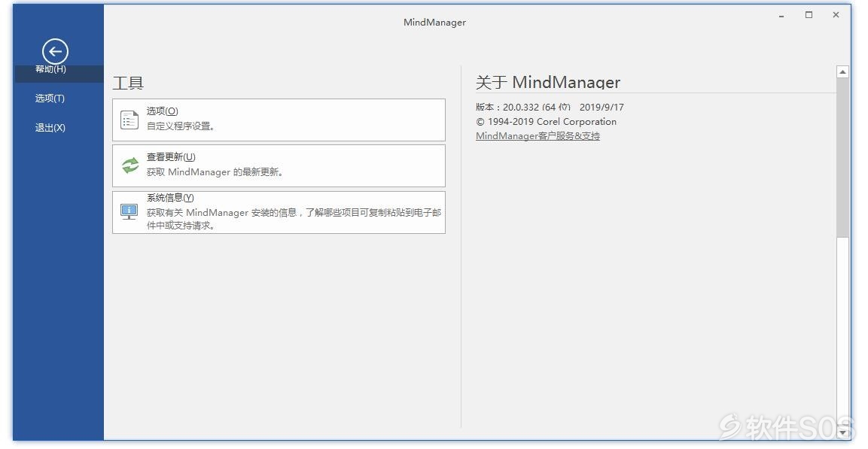Screen dimensions: 868x449
Task: Click the options list icon
Action: [x=129, y=120]
